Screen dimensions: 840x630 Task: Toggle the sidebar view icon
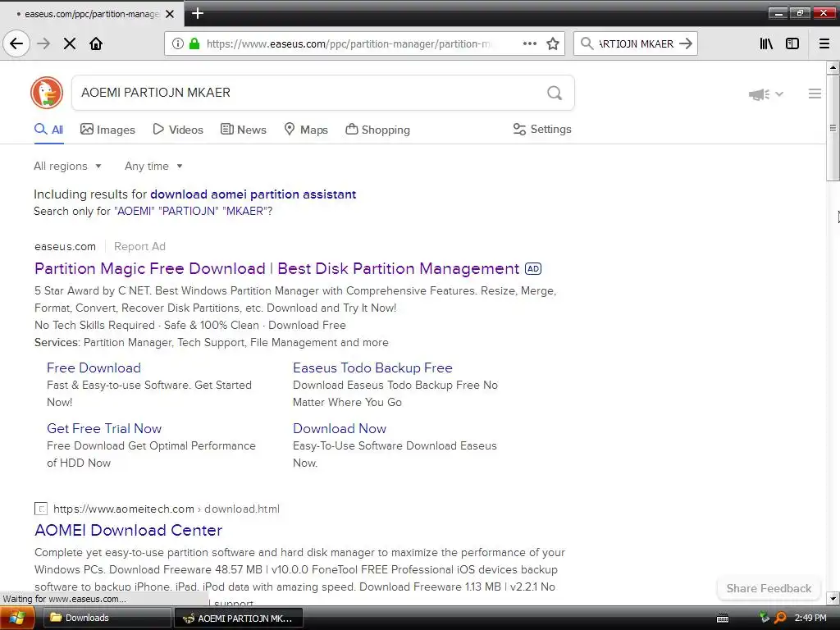[x=792, y=43]
